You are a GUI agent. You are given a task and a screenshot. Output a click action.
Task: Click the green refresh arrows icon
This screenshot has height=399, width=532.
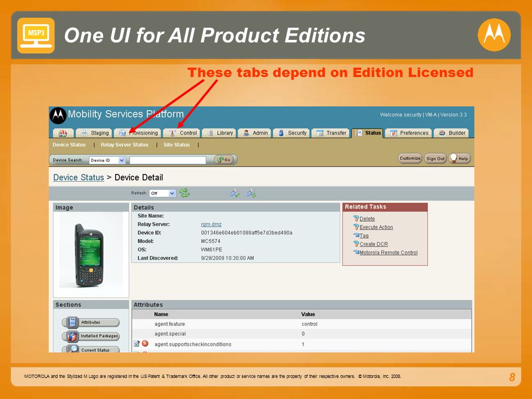185,193
